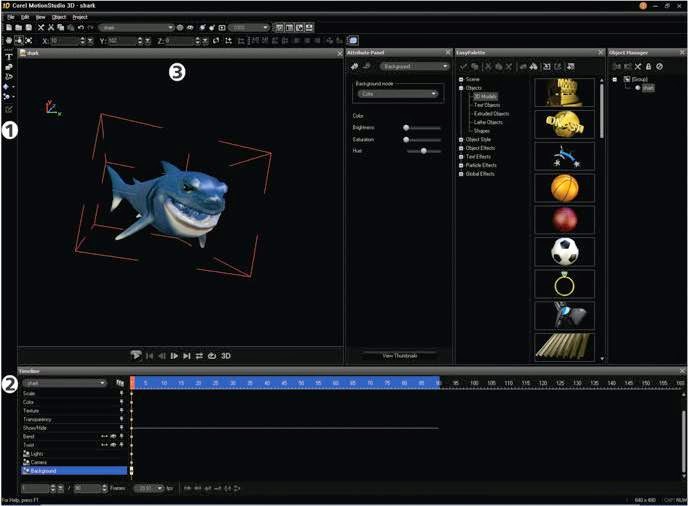Select the Insert Graphics tool below the Text tool

point(8,67)
